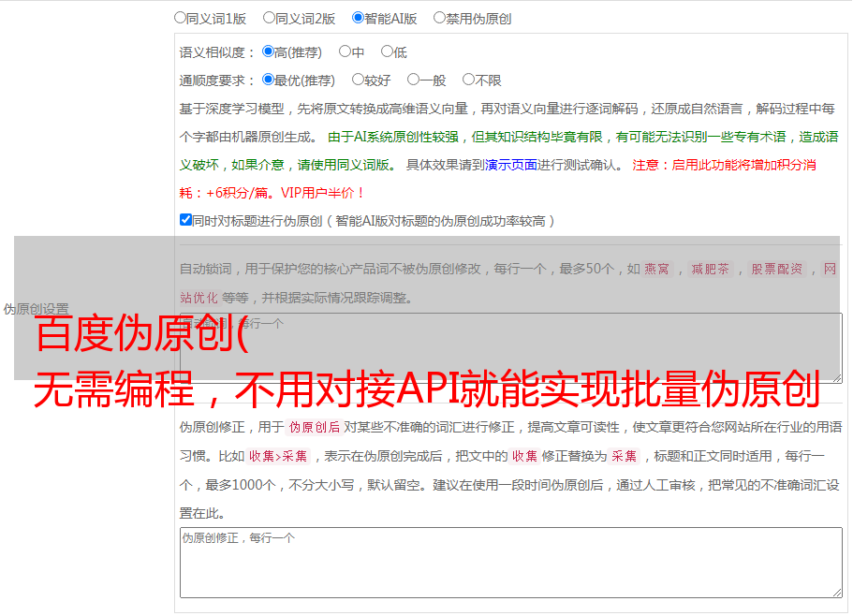Image resolution: width=853 pixels, height=616 pixels.
Task: Set 语义相似度 to 中
Action: (x=345, y=51)
